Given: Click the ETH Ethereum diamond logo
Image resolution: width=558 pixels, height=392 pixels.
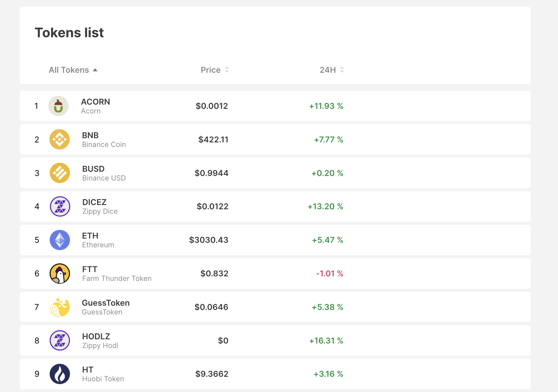Looking at the screenshot, I should (x=60, y=240).
